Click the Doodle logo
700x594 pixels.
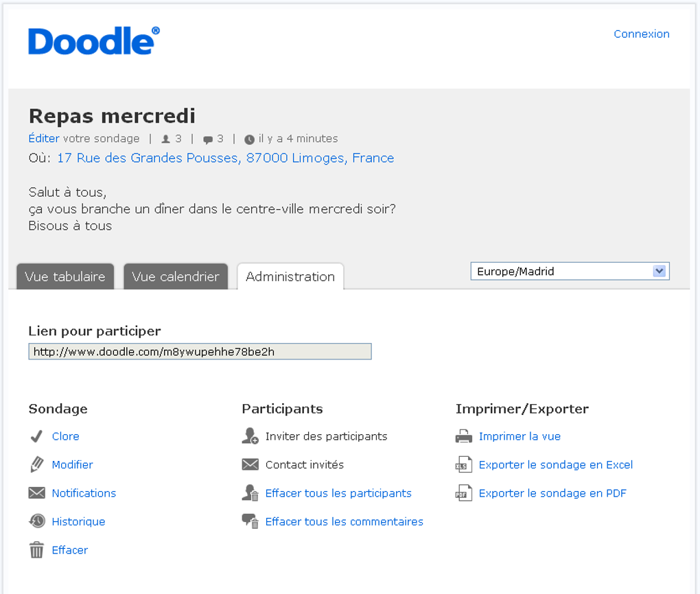91,40
